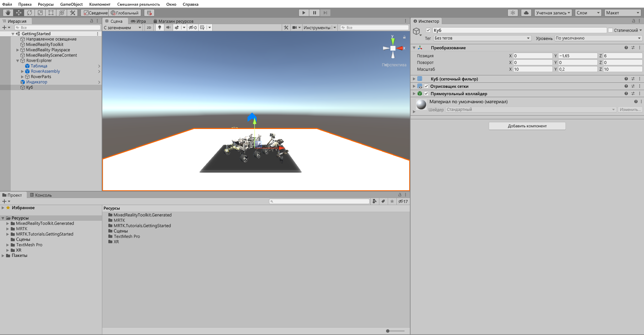The image size is (644, 335).
Task: Open Transform component preset icon
Action: pos(633,48)
